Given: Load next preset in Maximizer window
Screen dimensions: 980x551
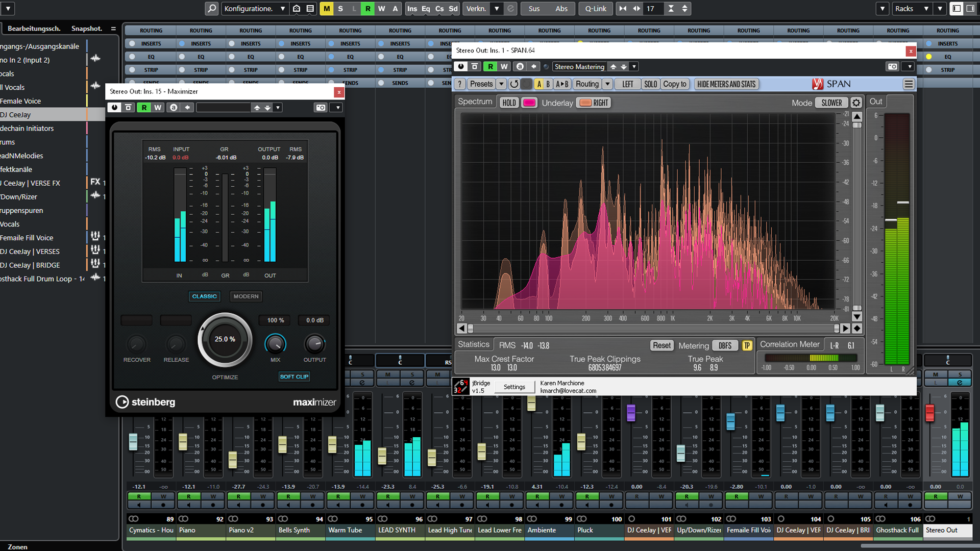Looking at the screenshot, I should [x=267, y=108].
